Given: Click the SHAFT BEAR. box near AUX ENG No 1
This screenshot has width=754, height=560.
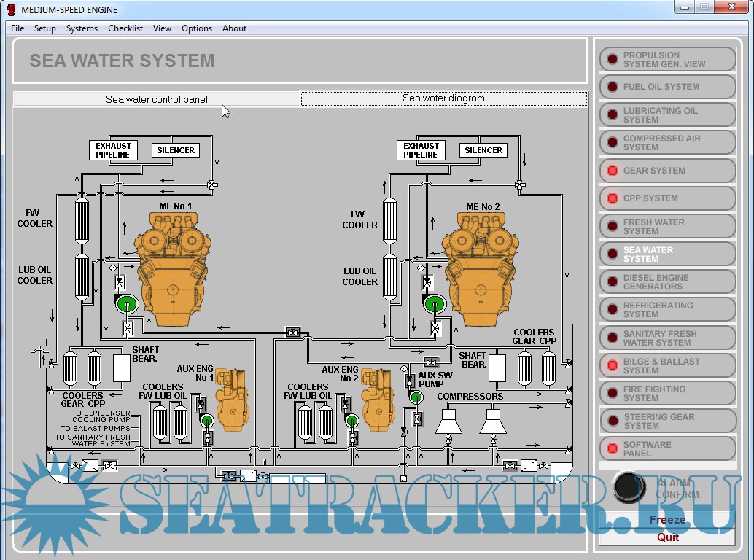Looking at the screenshot, I should point(122,368).
